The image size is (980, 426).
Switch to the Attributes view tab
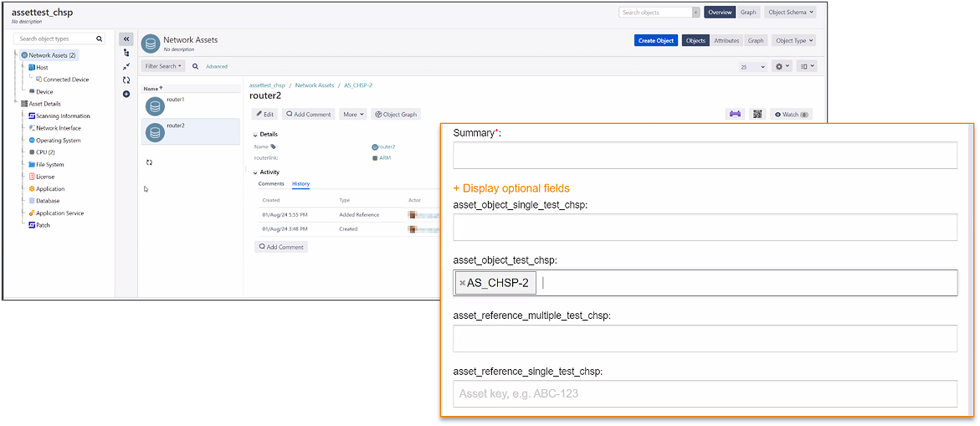[727, 41]
